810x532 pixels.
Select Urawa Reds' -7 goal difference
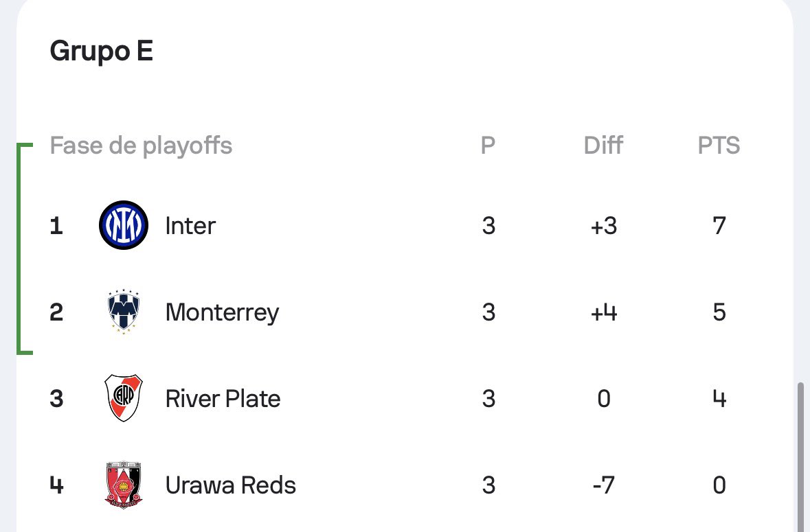click(603, 485)
